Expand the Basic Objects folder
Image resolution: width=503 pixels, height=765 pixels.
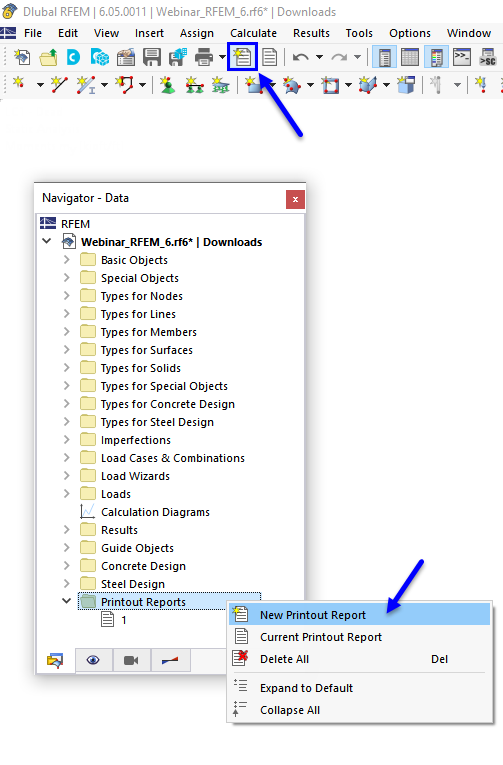[67, 260]
